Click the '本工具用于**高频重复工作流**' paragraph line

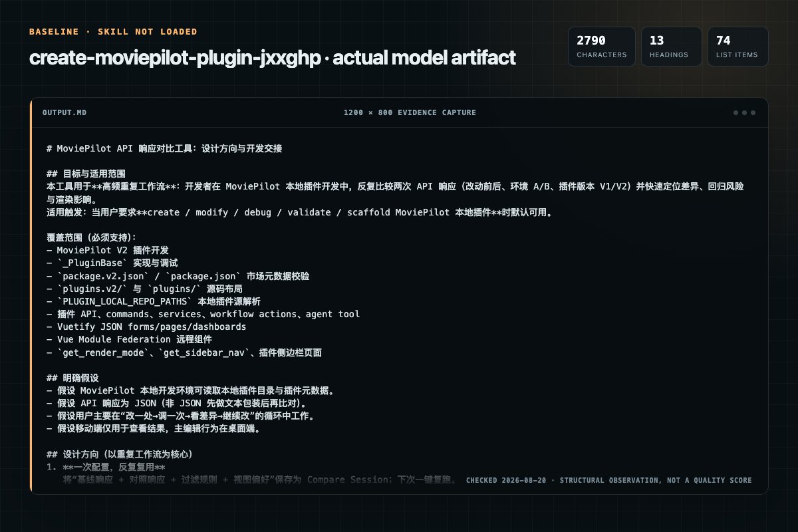tap(396, 193)
